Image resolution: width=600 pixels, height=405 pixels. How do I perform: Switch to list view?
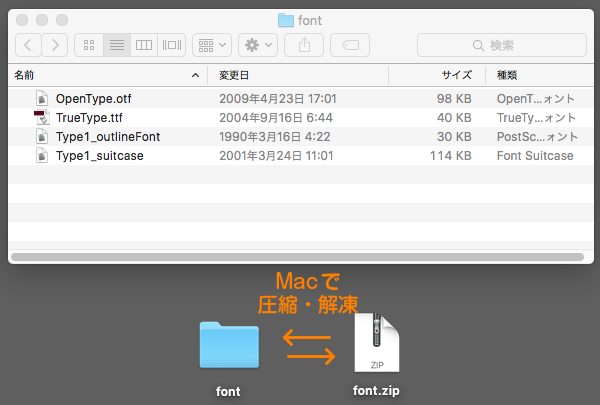(117, 45)
